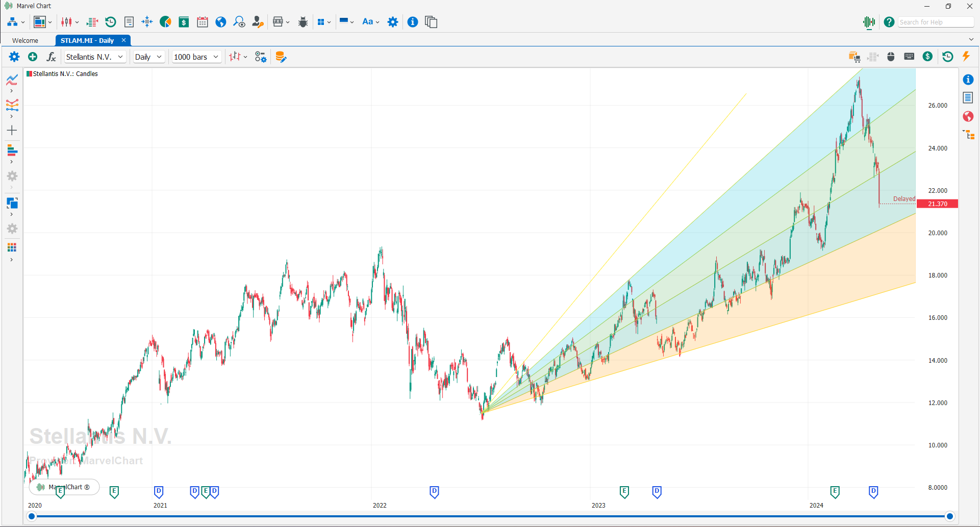Select the crosshair plus tool in left sidebar
The image size is (980, 527).
12,131
